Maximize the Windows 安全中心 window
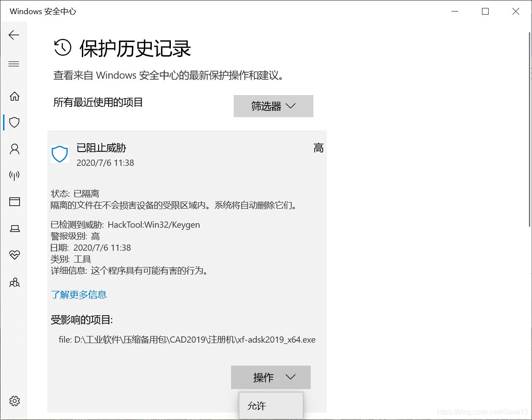Image resolution: width=532 pixels, height=420 pixels. [485, 11]
